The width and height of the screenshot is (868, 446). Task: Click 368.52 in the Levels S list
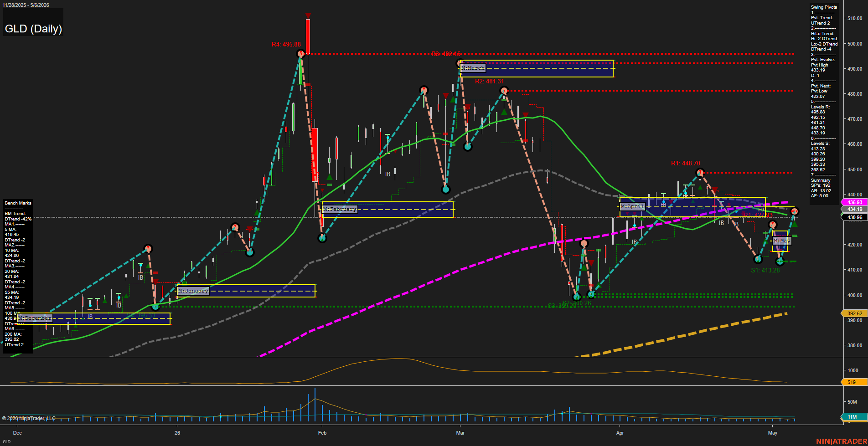click(818, 170)
